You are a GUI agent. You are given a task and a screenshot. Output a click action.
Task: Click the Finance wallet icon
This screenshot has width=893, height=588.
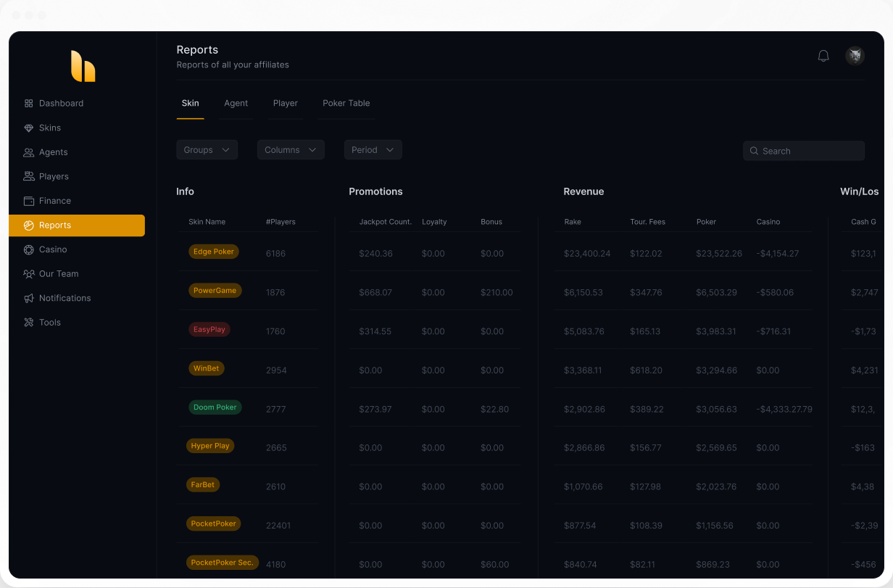click(x=29, y=201)
